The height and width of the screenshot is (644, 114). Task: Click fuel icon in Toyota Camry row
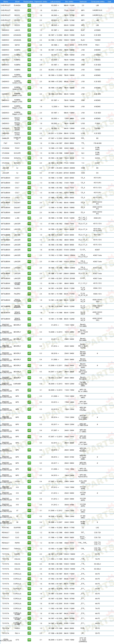click(x=29, y=554)
